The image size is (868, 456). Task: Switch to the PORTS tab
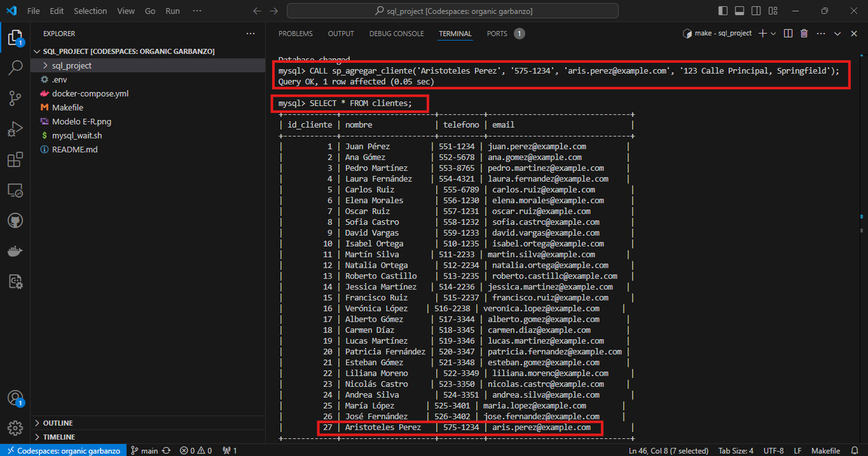point(496,33)
